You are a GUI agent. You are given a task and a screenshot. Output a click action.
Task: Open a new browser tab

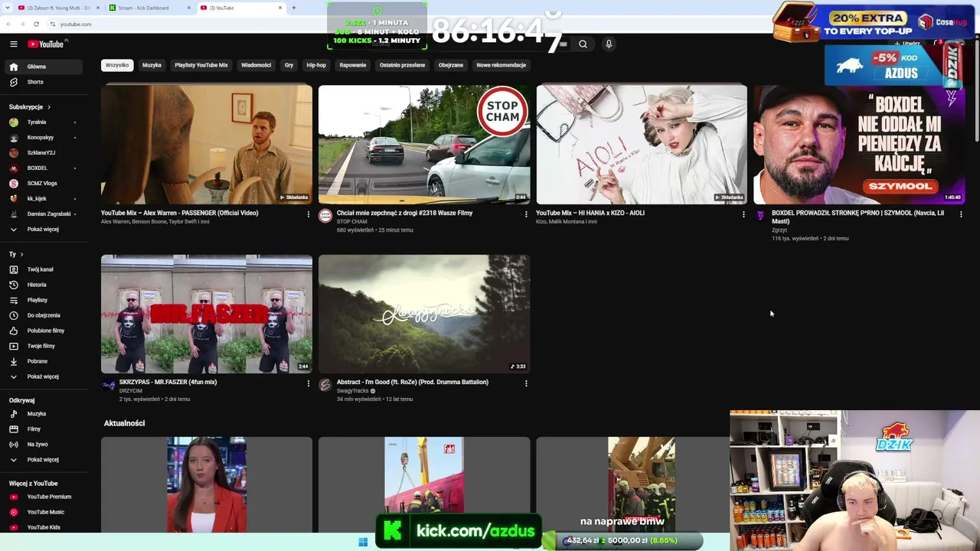(293, 8)
